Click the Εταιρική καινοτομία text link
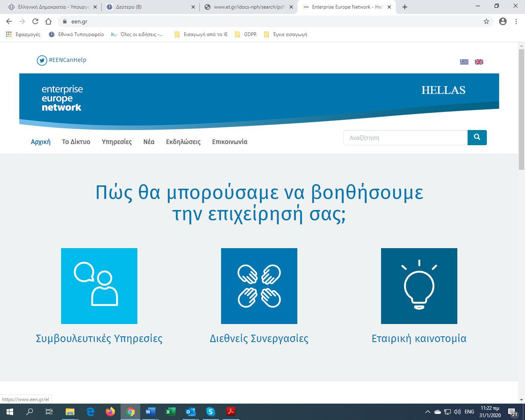The width and height of the screenshot is (525, 420). pos(419,338)
